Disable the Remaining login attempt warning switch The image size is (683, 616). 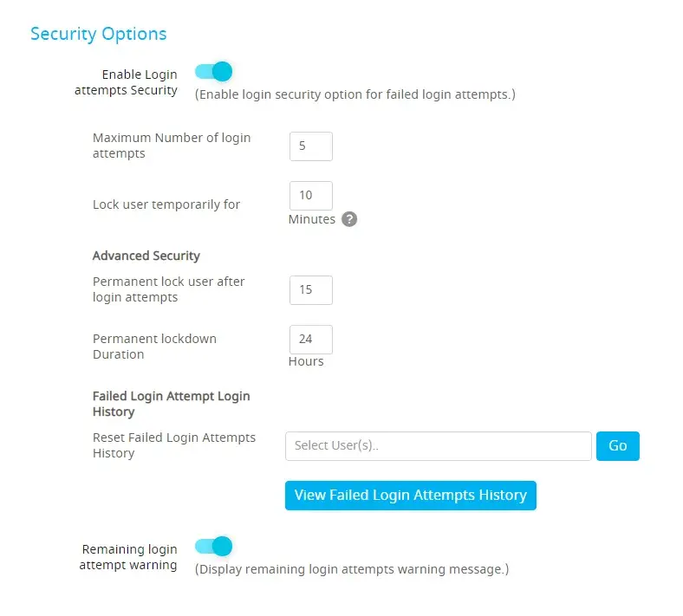(x=214, y=546)
